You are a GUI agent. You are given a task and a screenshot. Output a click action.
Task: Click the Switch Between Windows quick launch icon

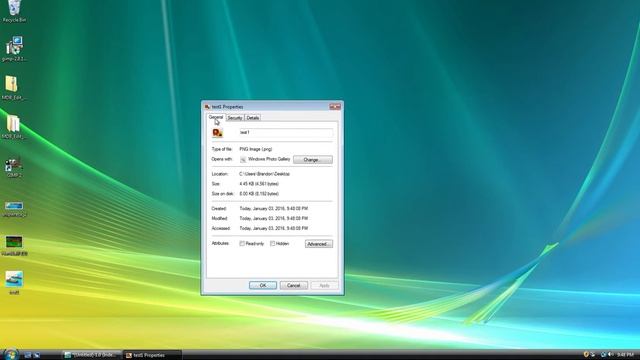[x=37, y=355]
